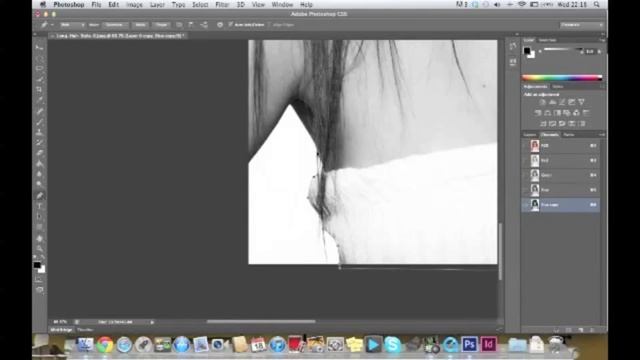Select the Blur tool
This screenshot has height=360, width=640.
coord(40,175)
